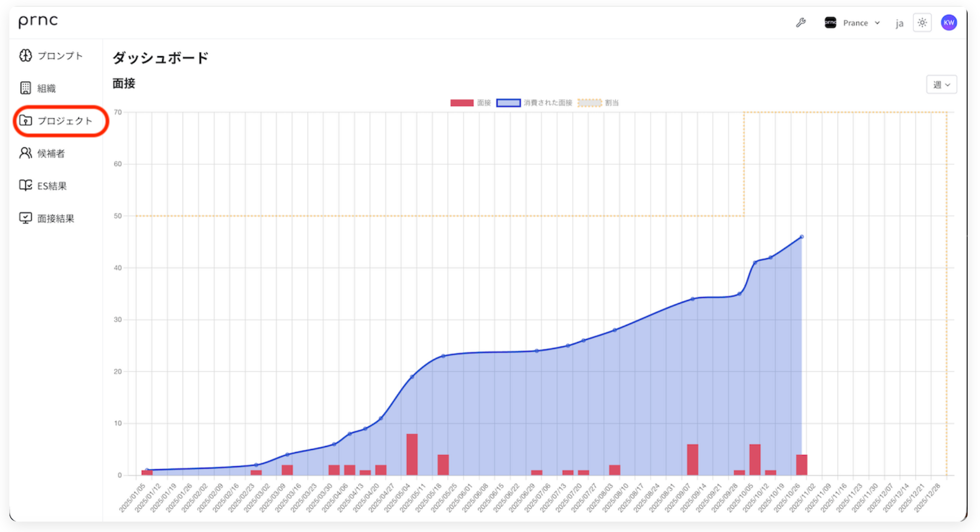
Task: Click the language indicator labeled ja
Action: pos(899,23)
